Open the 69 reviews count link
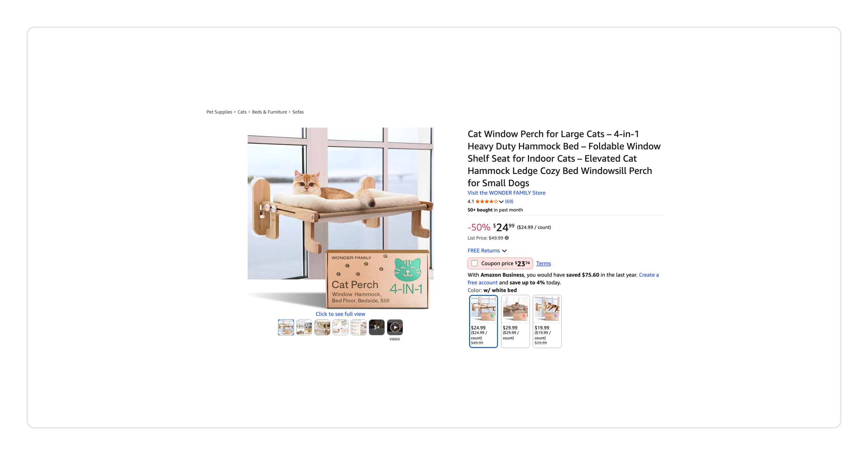Screen dimensions: 868x455 click(509, 201)
